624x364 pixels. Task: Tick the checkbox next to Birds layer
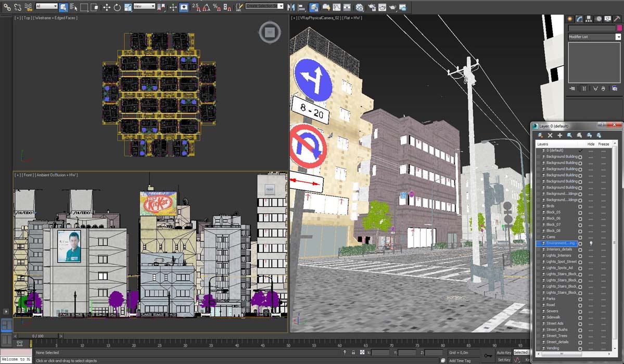[580, 206]
